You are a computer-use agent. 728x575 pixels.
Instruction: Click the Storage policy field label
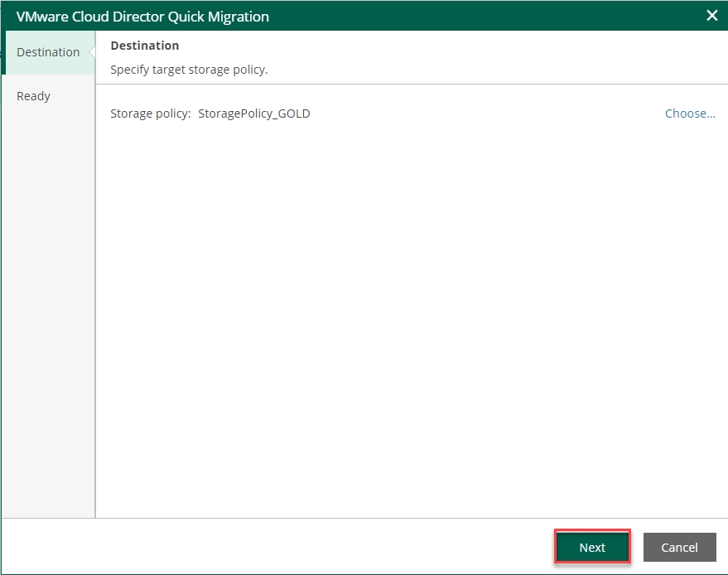pyautogui.click(x=150, y=114)
